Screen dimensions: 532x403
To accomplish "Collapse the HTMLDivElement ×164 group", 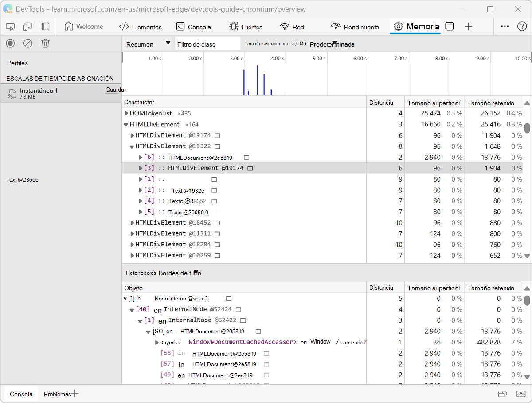I will [126, 125].
